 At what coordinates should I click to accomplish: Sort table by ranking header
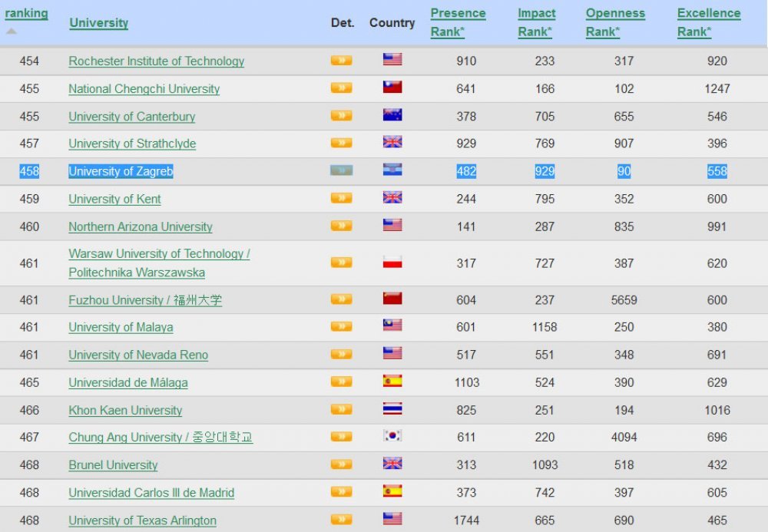coord(26,13)
